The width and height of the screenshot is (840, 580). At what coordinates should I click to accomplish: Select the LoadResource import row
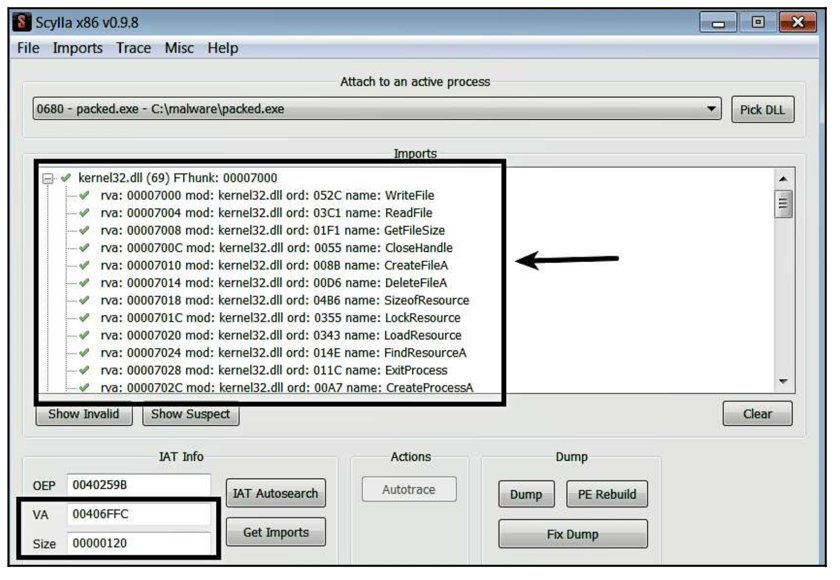click(281, 335)
